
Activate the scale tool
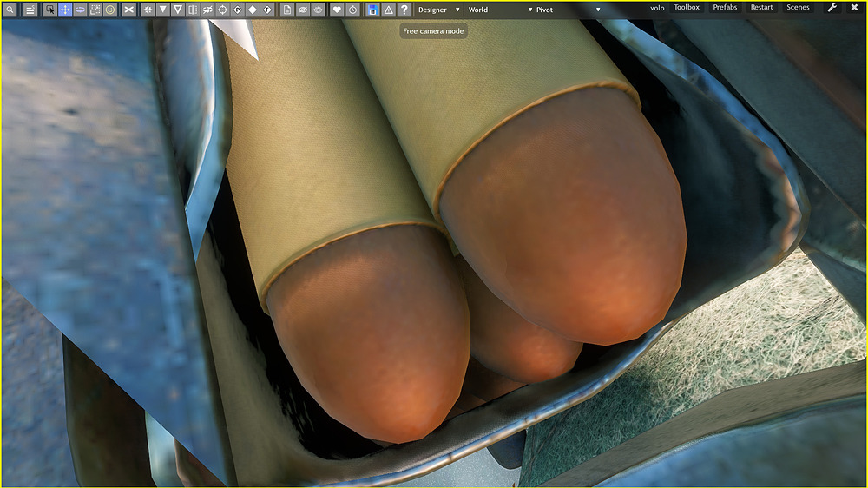[x=95, y=10]
